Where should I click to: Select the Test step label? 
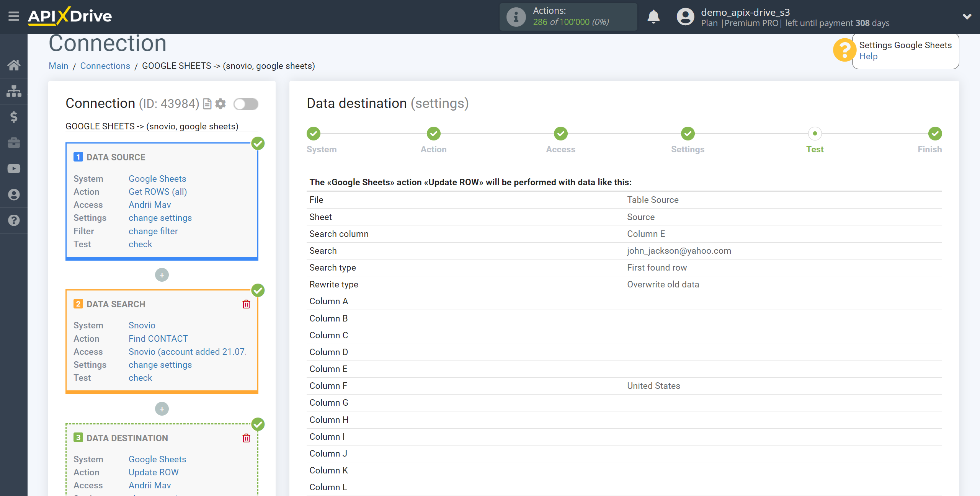pyautogui.click(x=815, y=150)
